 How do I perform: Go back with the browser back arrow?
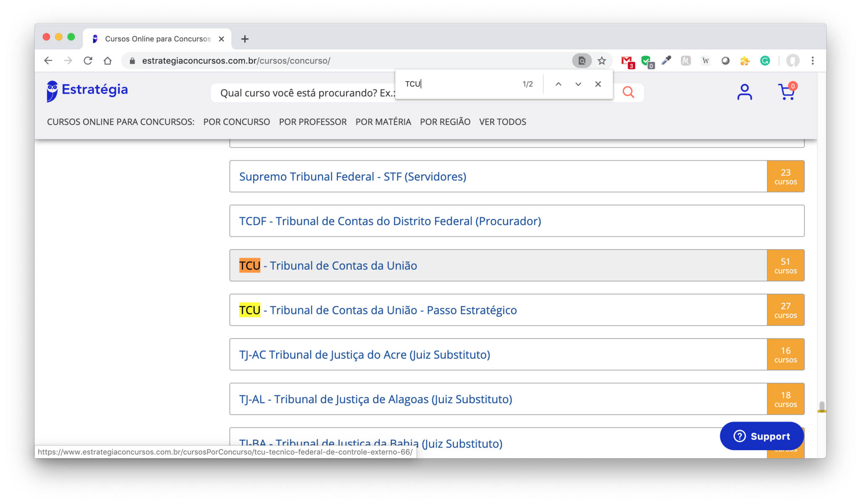click(48, 61)
